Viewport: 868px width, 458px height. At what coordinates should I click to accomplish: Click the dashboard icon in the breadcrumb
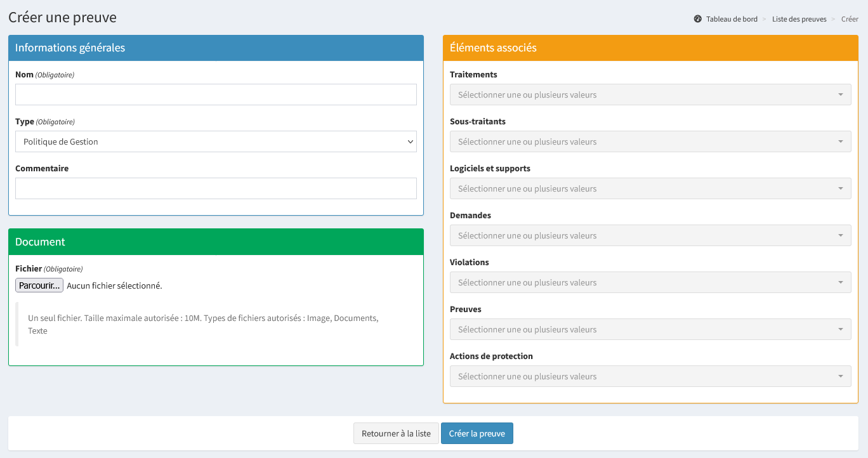(x=698, y=19)
